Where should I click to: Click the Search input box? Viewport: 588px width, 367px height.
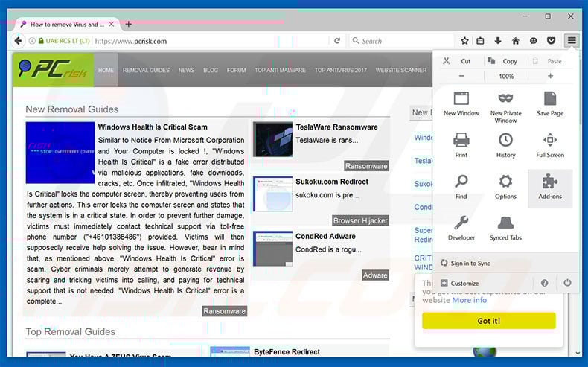tap(402, 41)
